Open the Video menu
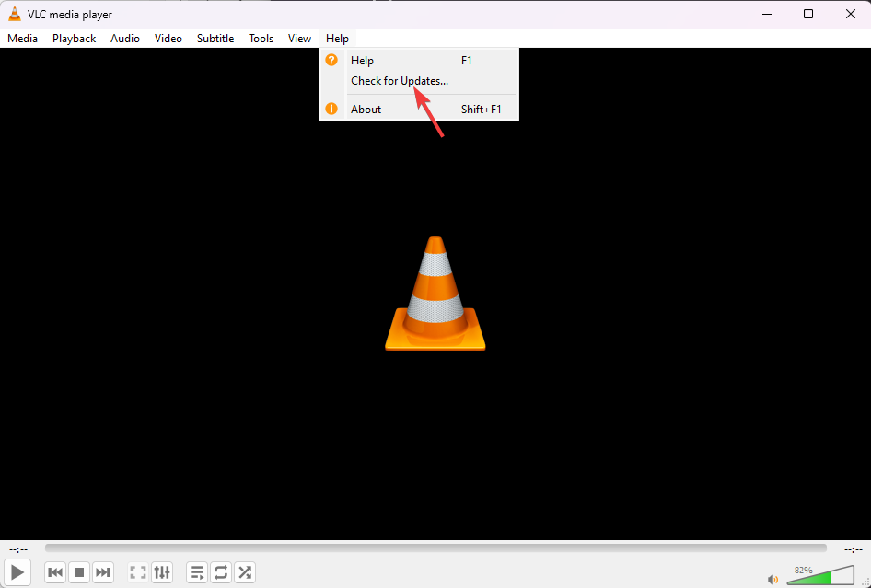Image resolution: width=871 pixels, height=588 pixels. [168, 39]
